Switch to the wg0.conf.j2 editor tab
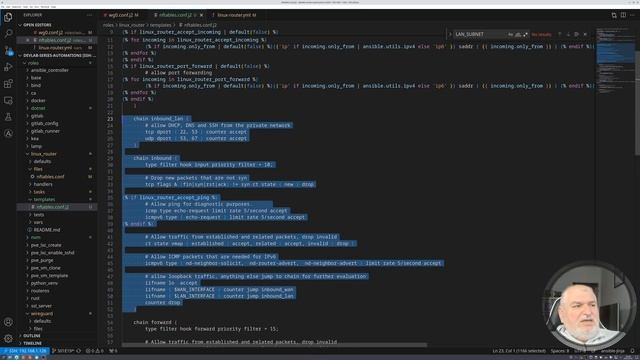The width and height of the screenshot is (640, 360). click(x=121, y=15)
